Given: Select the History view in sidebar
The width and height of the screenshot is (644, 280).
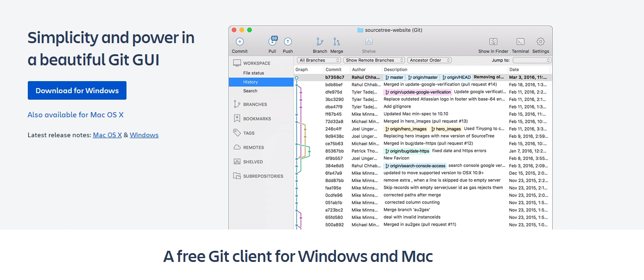Looking at the screenshot, I should 261,82.
